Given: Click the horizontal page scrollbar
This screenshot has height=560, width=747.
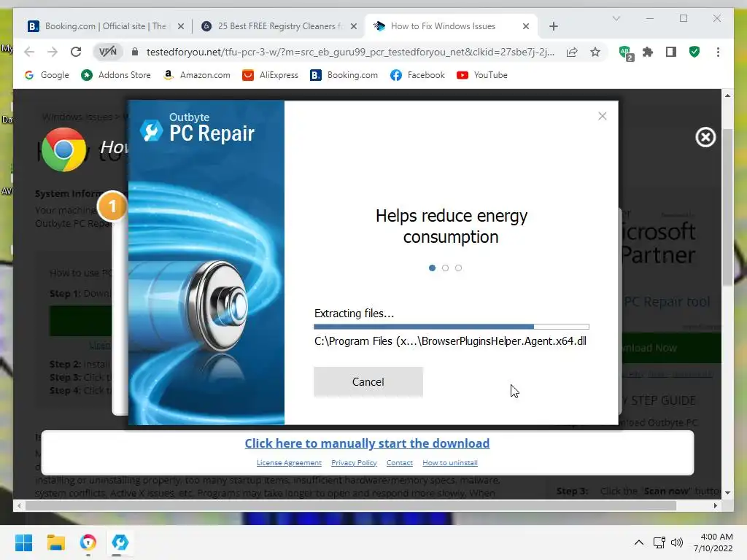Looking at the screenshot, I should coord(351,506).
